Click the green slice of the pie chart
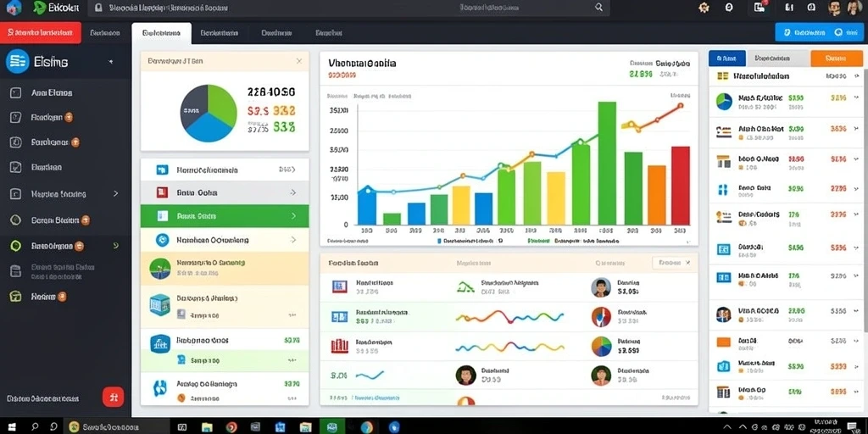 click(x=221, y=104)
